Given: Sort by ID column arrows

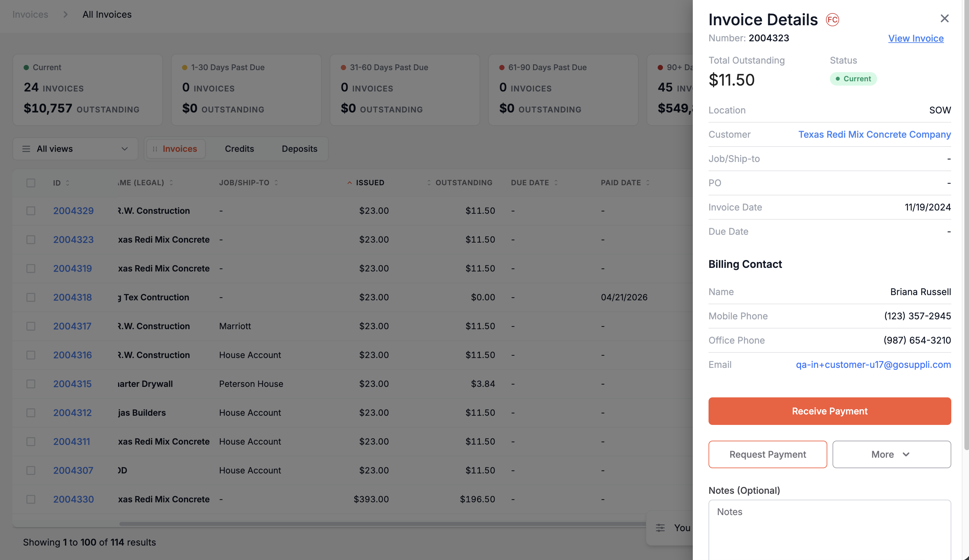Looking at the screenshot, I should 68,183.
